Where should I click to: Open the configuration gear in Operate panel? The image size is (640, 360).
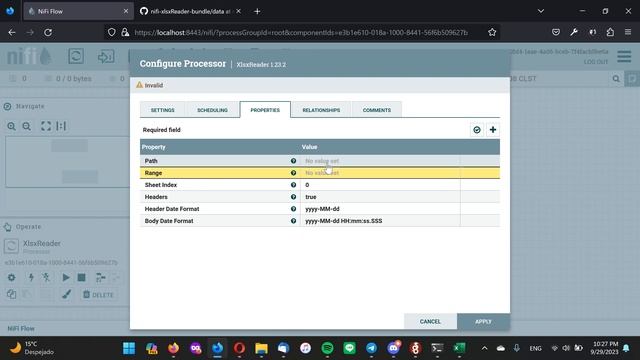pos(11,278)
